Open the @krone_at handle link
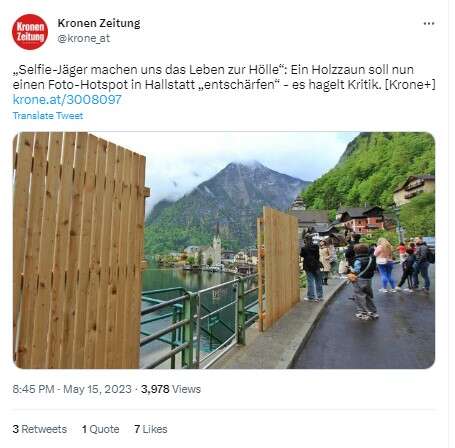Viewport: 455px width, 448px height. [84, 39]
